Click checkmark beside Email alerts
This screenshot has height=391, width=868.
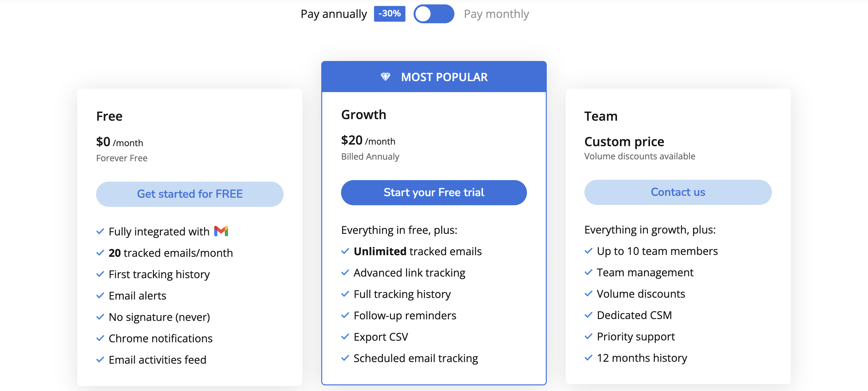(x=100, y=295)
